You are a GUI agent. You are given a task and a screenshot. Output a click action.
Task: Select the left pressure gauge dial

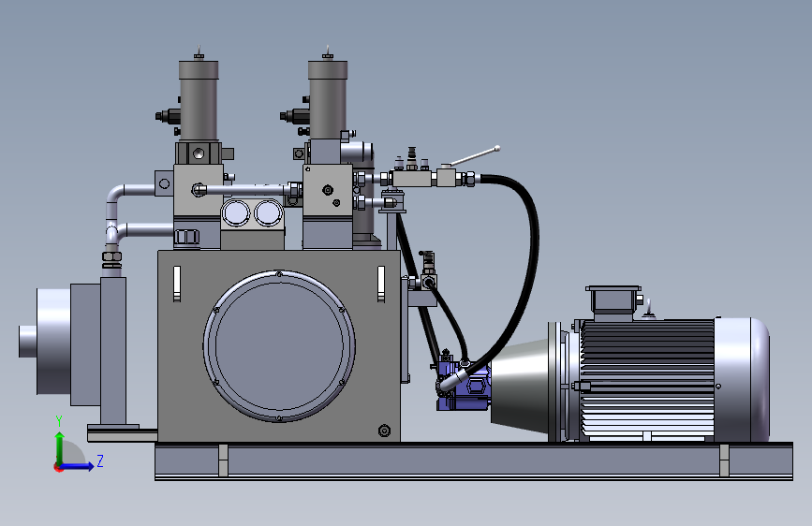[x=236, y=212]
